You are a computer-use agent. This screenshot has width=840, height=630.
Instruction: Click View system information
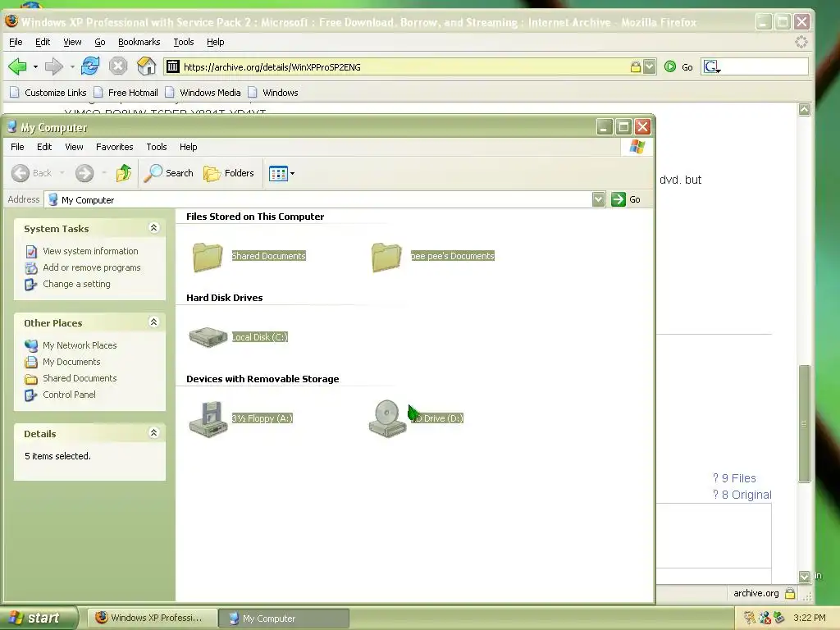pyautogui.click(x=90, y=251)
